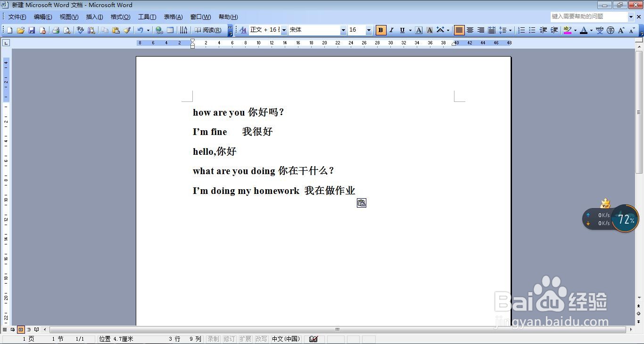Viewport: 644px width, 344px height.
Task: Run spelling and grammar check
Action: [80, 30]
